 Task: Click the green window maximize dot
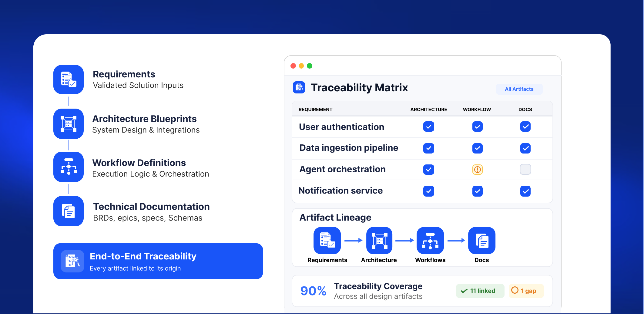coord(310,66)
